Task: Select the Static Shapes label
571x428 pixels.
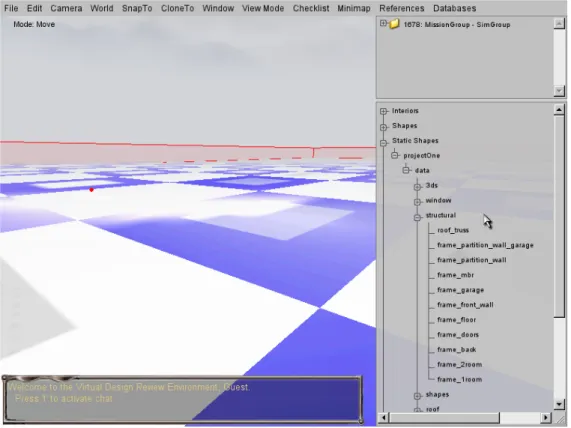Action: (415, 141)
